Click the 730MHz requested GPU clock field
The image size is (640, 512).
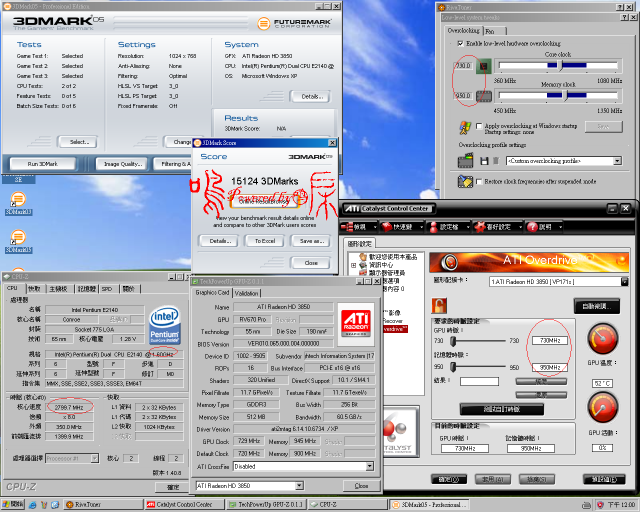click(x=550, y=340)
